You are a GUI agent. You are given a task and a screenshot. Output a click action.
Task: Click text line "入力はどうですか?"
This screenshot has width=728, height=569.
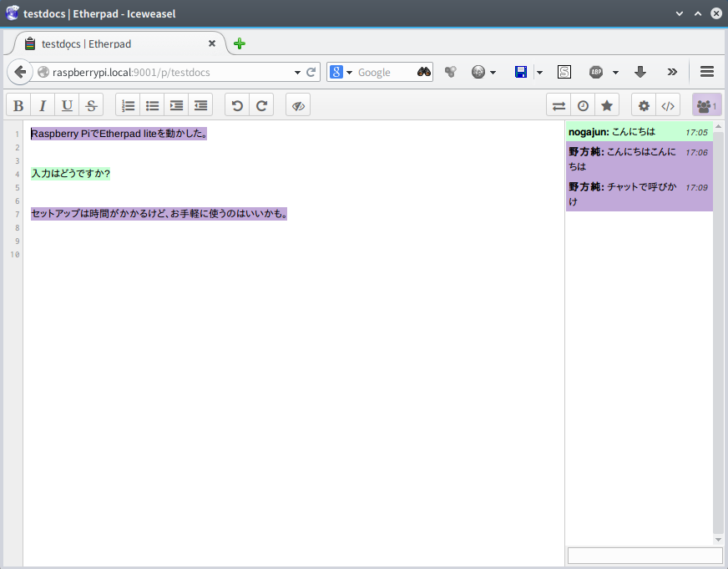coord(71,174)
